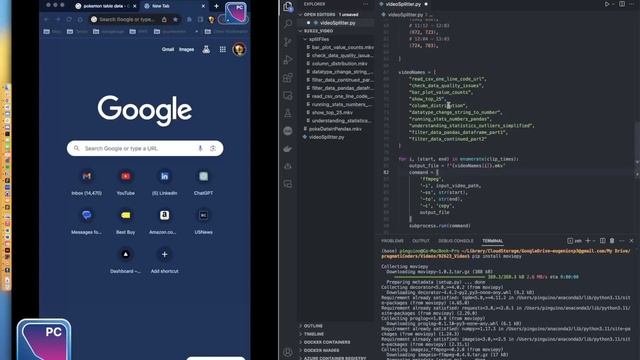This screenshot has width=640, height=360.
Task: Kill terminal with trash icon
Action: [x=612, y=241]
